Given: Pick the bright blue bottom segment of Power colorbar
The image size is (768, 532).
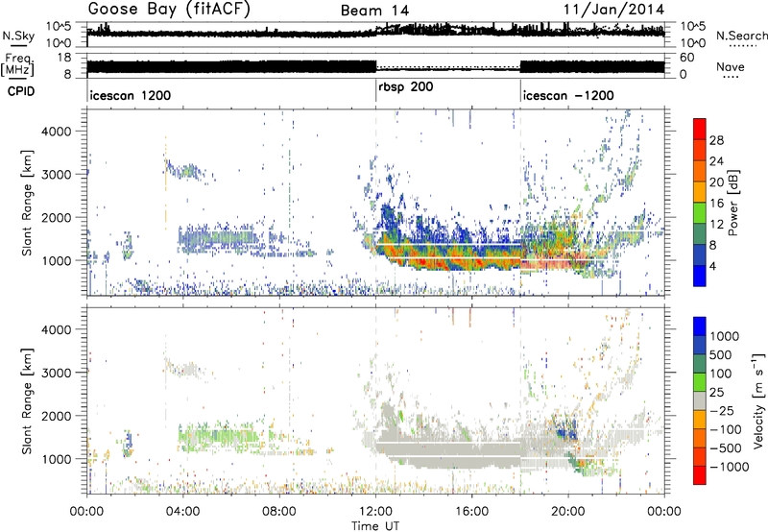Looking at the screenshot, I should 700,276.
